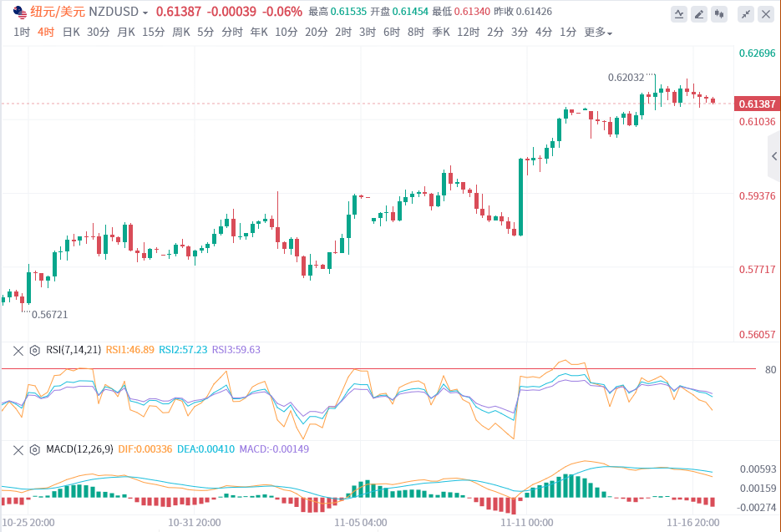Open MACD indicator settings hexagon icon

(34, 450)
